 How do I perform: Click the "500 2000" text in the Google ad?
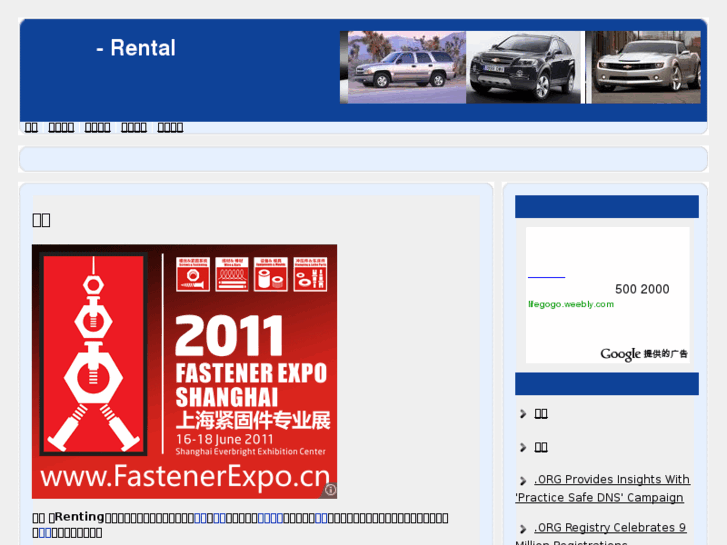click(642, 289)
